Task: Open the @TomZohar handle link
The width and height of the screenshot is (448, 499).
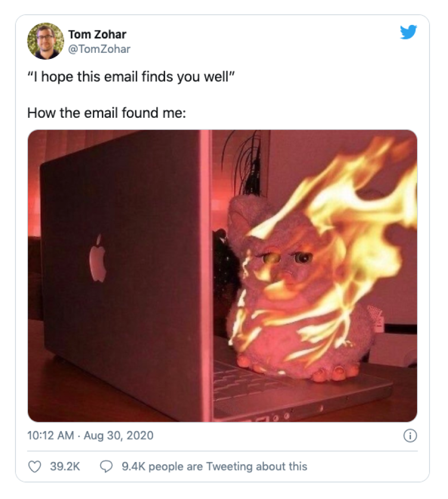Action: [99, 49]
